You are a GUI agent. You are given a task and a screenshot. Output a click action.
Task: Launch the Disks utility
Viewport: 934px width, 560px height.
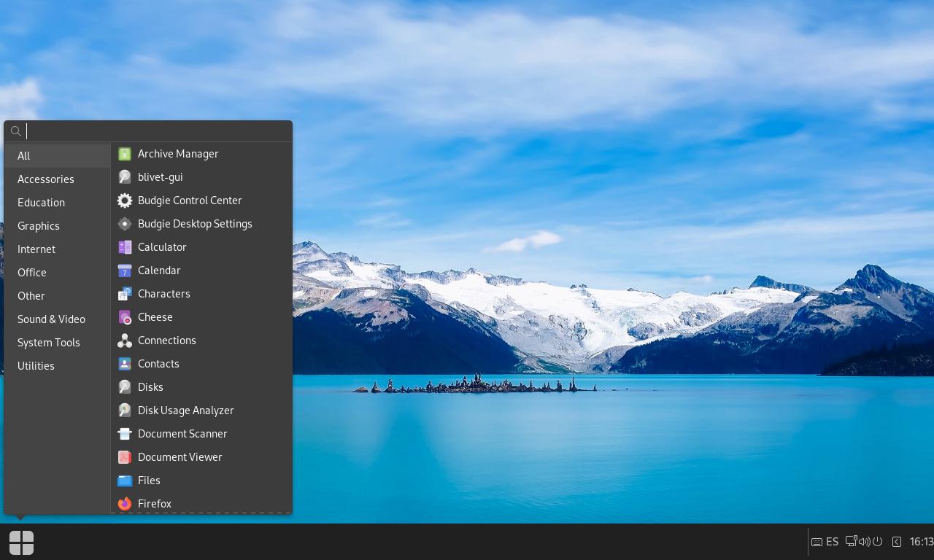coord(201,387)
